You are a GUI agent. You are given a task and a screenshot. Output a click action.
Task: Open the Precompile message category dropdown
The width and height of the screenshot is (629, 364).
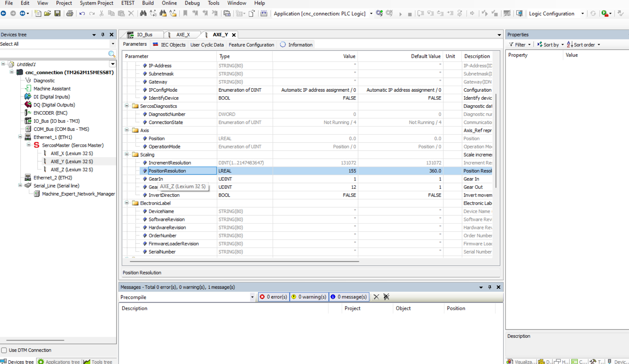coord(252,297)
